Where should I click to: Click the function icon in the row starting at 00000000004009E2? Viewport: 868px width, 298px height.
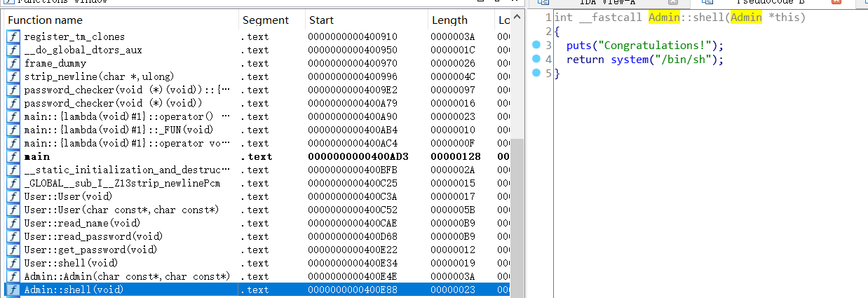tap(13, 90)
